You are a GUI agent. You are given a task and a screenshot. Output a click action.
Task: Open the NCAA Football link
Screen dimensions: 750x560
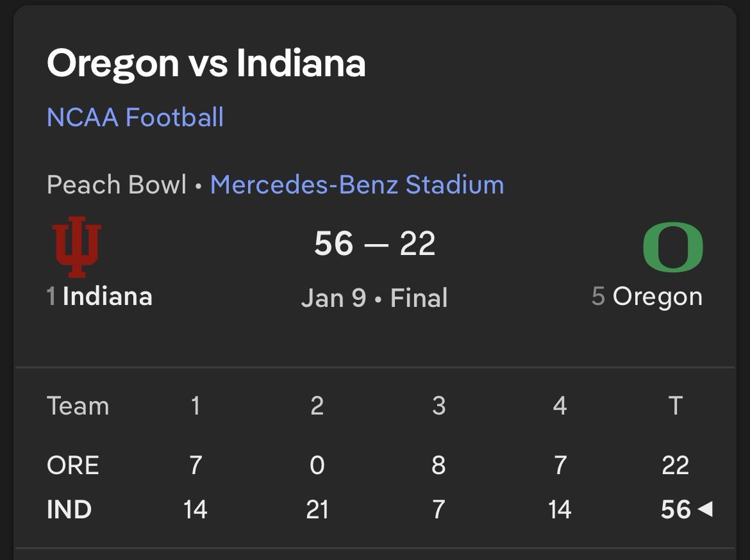tap(135, 117)
